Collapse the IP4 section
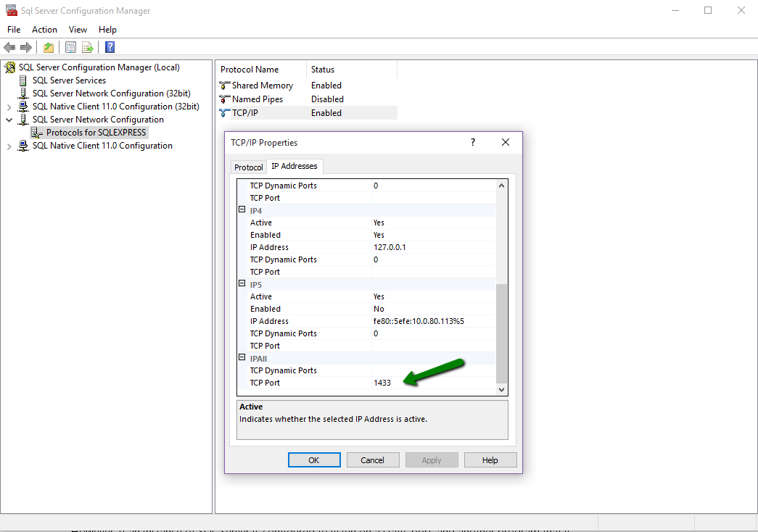The width and height of the screenshot is (758, 532). point(242,210)
